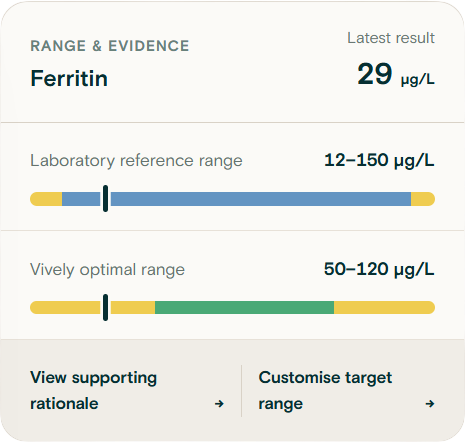Click the Vively optimal range label
Image resolution: width=465 pixels, height=442 pixels.
coord(107,270)
